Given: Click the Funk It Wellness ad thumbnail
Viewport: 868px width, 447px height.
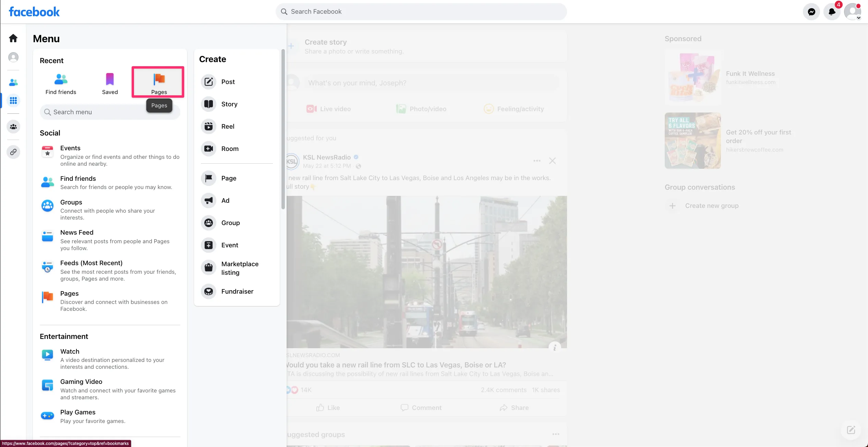Looking at the screenshot, I should [x=693, y=78].
